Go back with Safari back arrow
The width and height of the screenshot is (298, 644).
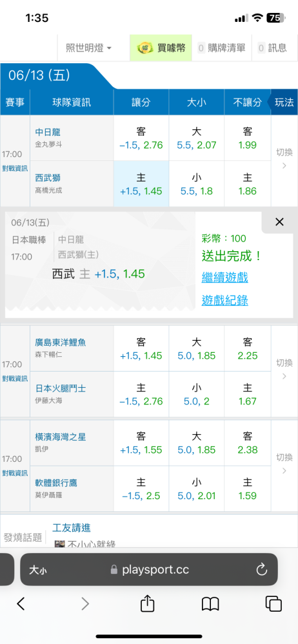[21, 604]
